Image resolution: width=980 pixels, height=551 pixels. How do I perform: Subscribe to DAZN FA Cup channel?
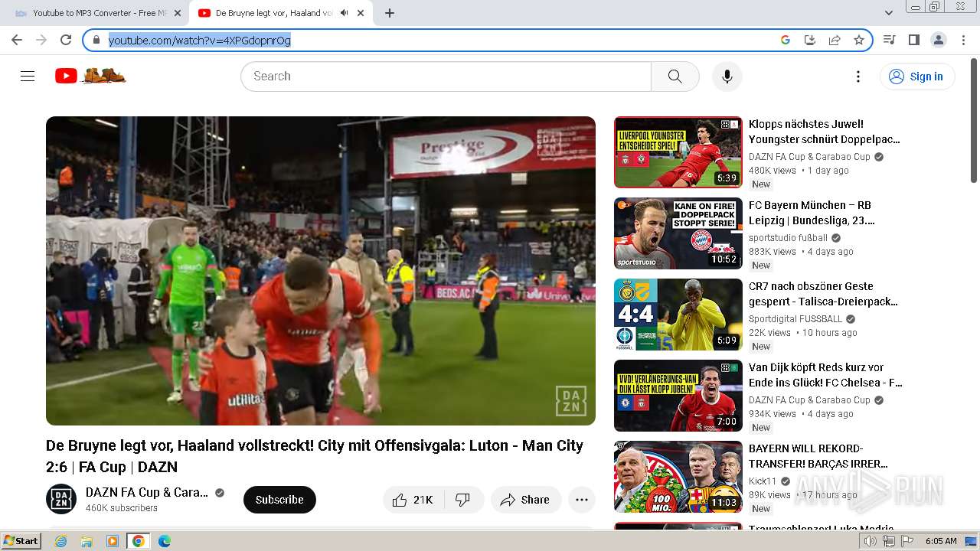[279, 500]
